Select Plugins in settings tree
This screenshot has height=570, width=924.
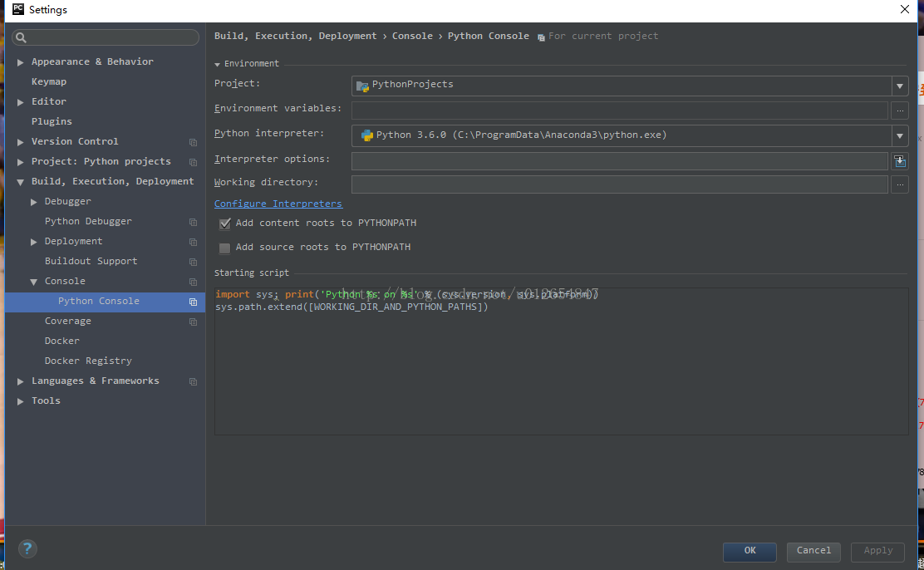click(52, 121)
